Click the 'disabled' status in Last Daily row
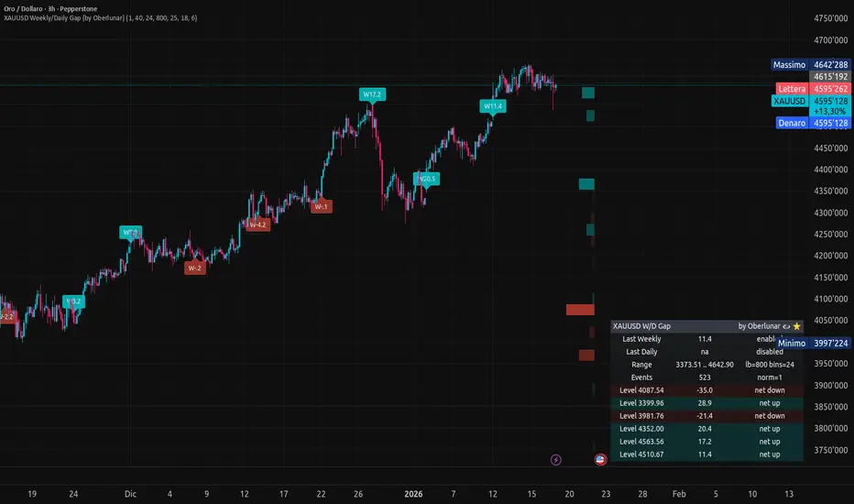The image size is (854, 504). [770, 352]
